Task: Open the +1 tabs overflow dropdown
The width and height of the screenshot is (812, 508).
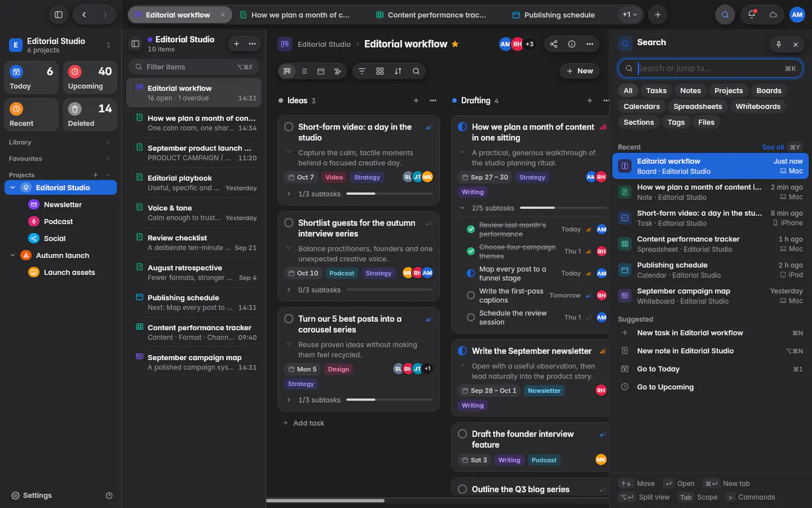Action: (x=630, y=15)
